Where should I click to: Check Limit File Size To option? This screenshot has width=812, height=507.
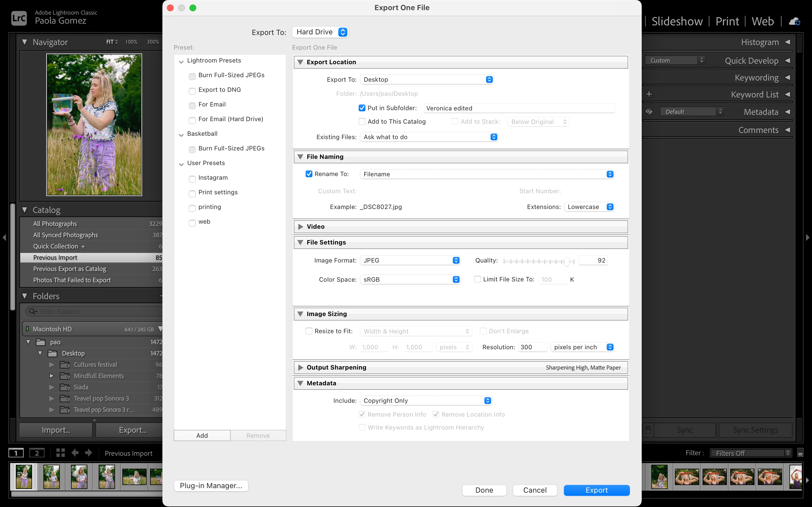click(477, 279)
